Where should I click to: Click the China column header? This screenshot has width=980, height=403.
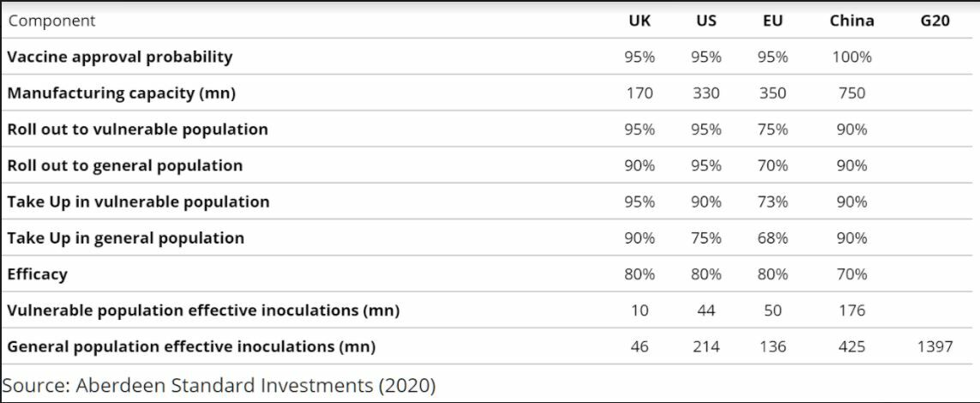pos(851,21)
